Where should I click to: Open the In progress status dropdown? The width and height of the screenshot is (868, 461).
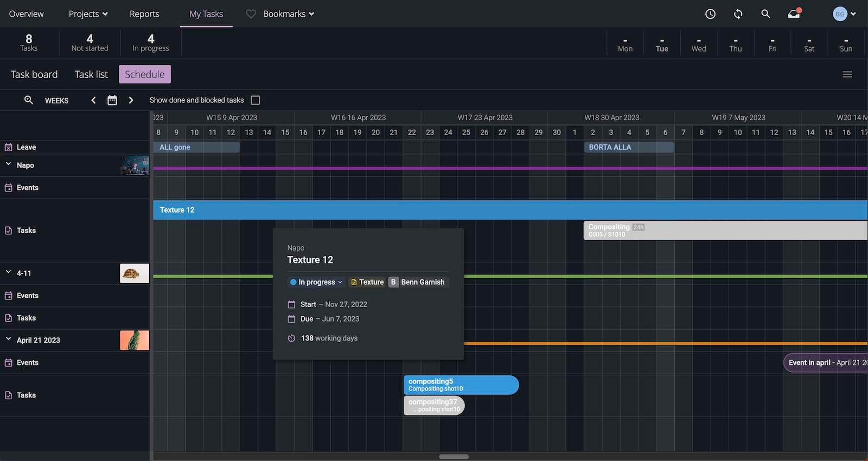tap(316, 282)
